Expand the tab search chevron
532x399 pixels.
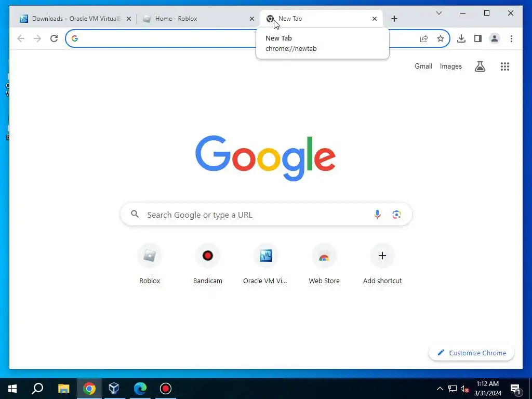[x=438, y=13]
